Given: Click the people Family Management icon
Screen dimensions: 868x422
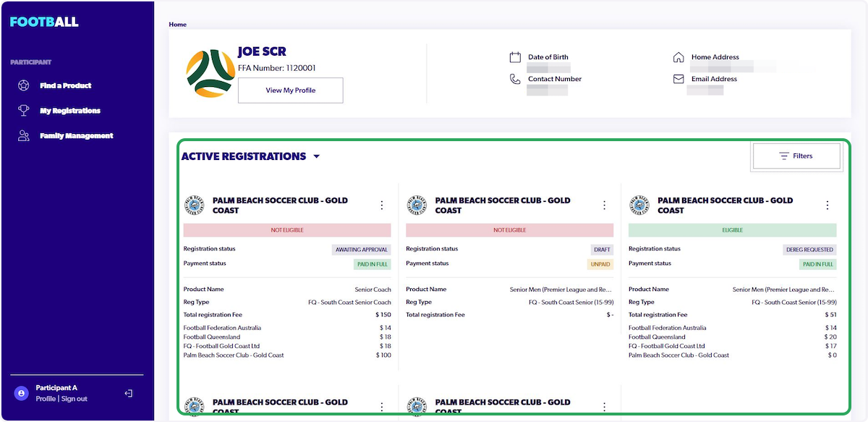Looking at the screenshot, I should coord(24,135).
